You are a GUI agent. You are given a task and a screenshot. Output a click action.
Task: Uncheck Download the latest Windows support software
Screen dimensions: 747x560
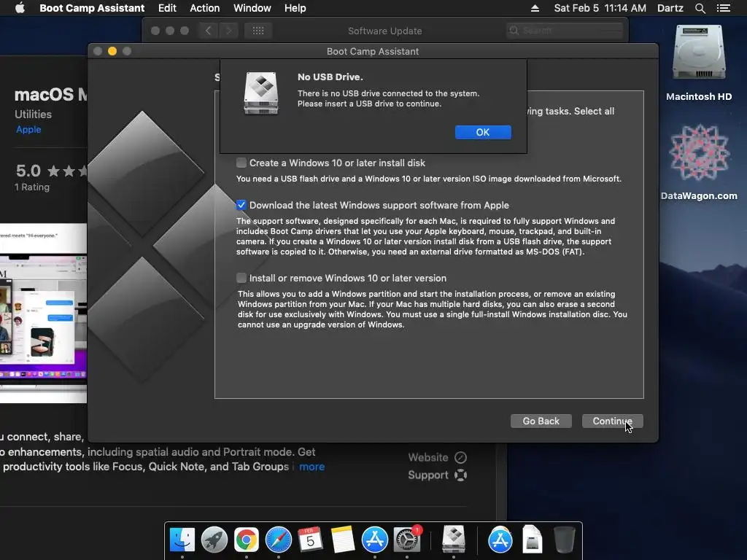[241, 205]
